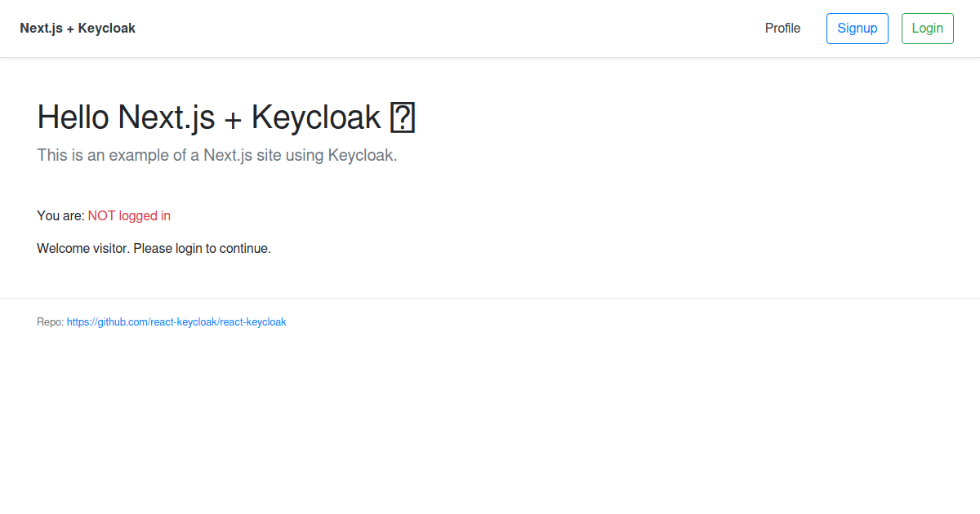Screen dimensions: 980x514
Task: Click the welcome visitor message
Action: tap(154, 248)
